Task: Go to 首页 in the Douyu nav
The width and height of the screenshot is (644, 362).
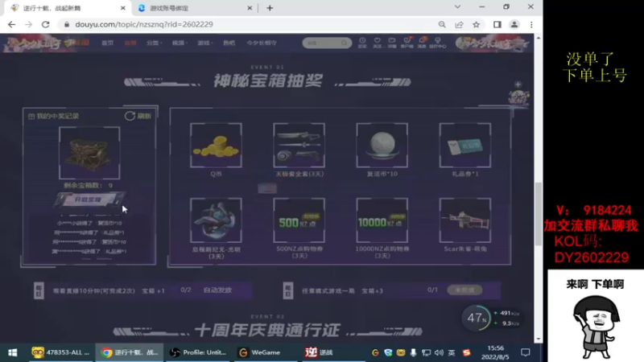Action: pyautogui.click(x=108, y=43)
